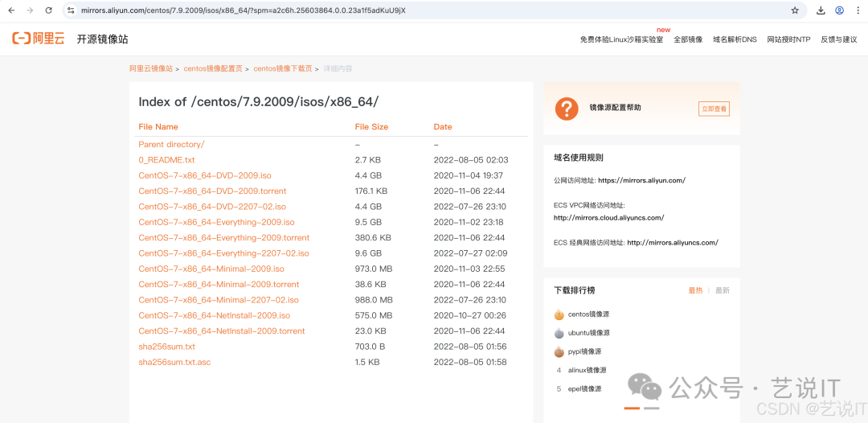The width and height of the screenshot is (868, 423).
Task: Click the site info icon in address bar
Action: (x=71, y=10)
